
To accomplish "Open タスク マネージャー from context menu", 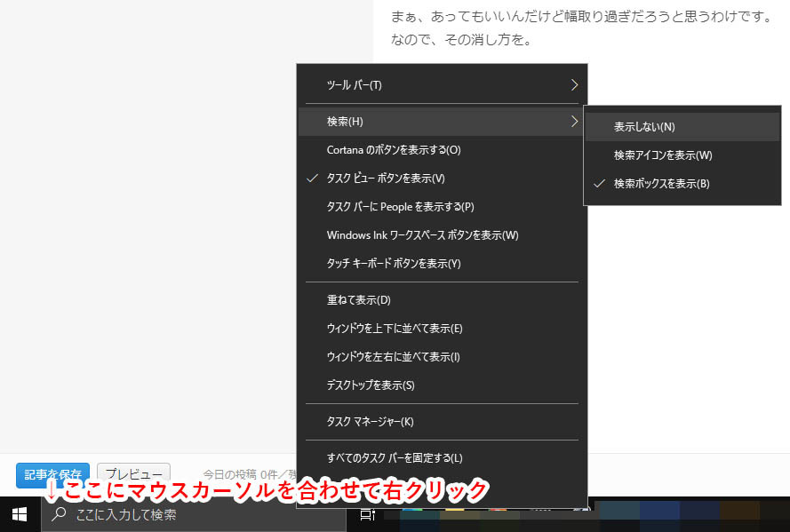I will (x=442, y=422).
